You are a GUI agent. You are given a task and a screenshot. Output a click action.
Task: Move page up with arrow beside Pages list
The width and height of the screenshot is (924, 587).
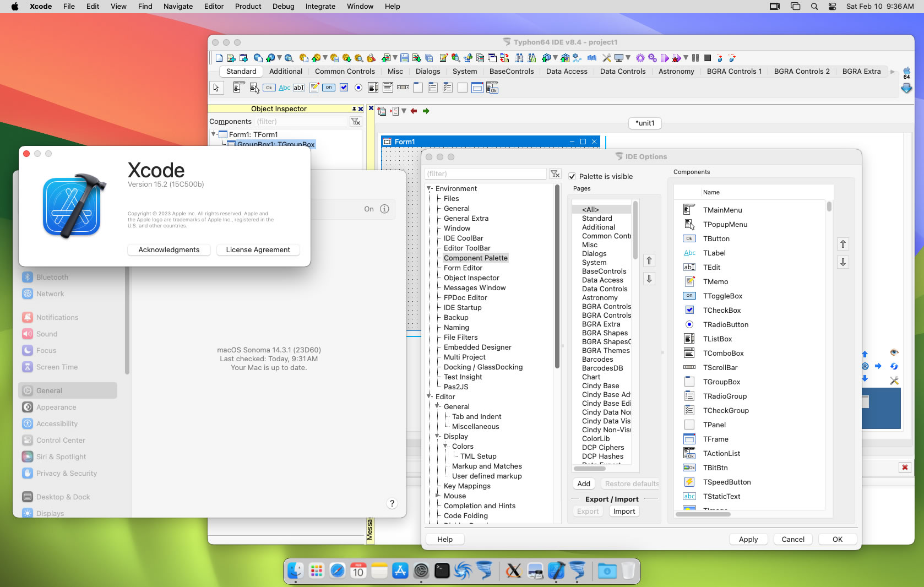click(649, 260)
